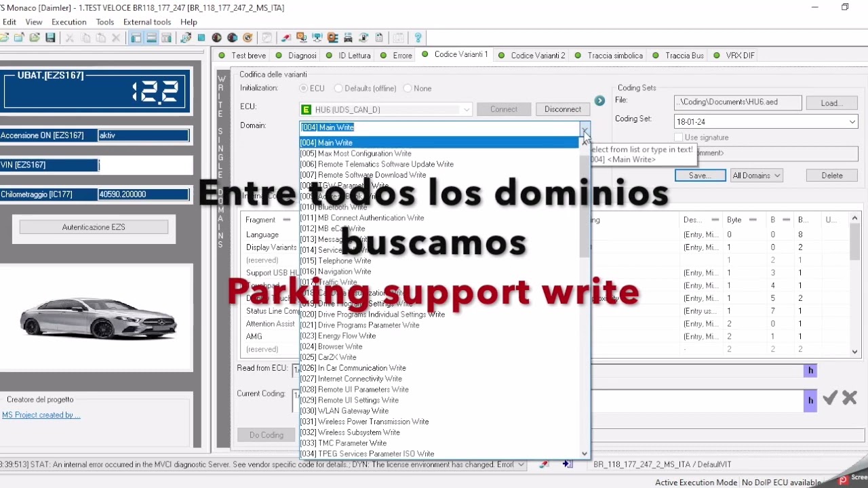Click the eraser toolbar icon
868x488 pixels.
tap(286, 38)
